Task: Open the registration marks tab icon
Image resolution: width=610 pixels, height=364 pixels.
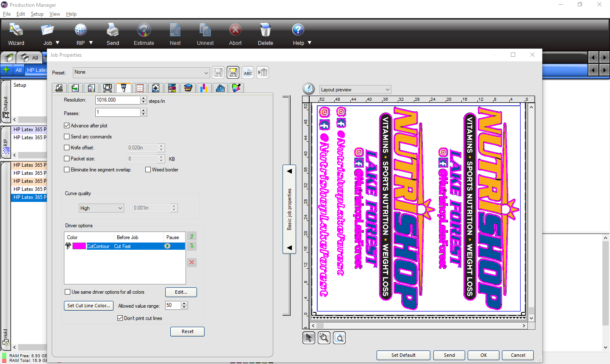Action: tap(155, 88)
